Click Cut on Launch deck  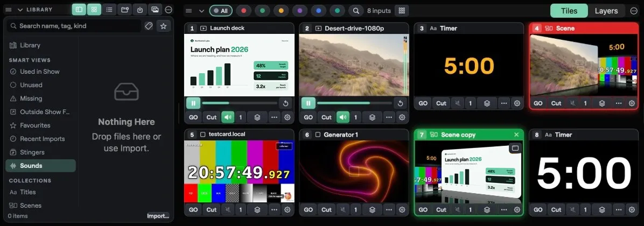point(212,117)
